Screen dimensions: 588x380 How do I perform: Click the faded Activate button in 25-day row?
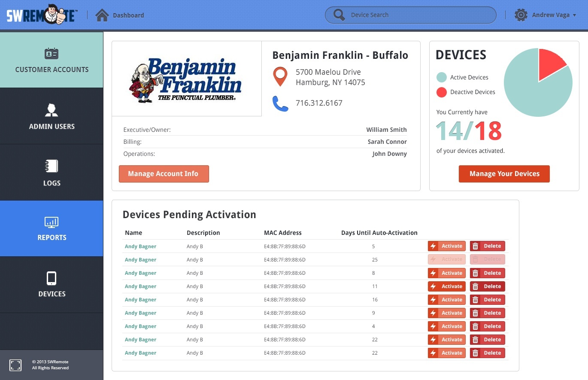447,259
